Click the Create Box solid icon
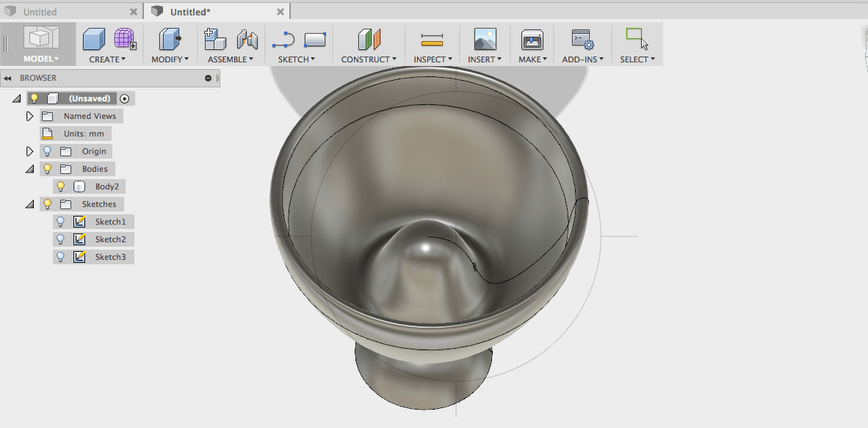868x428 pixels. tap(94, 40)
